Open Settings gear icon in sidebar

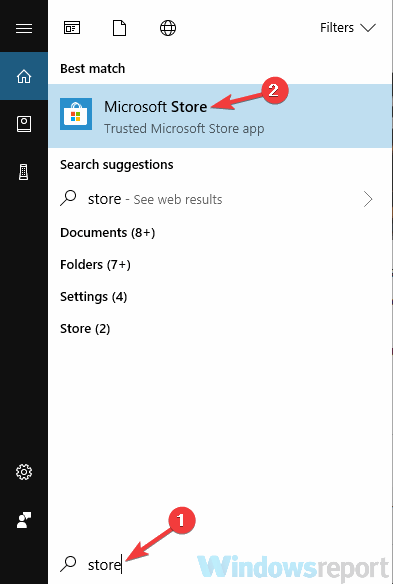click(24, 472)
